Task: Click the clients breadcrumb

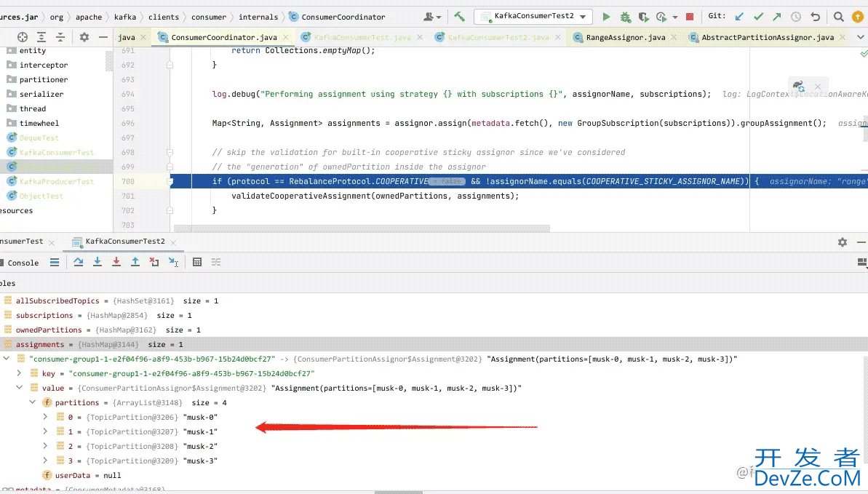Action: pyautogui.click(x=163, y=17)
